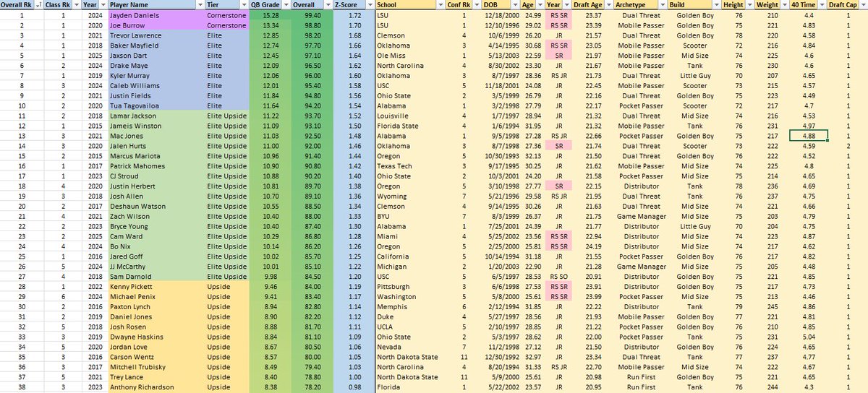The image size is (868, 393).
Task: Click the Cam Ward name cell
Action: coord(156,236)
